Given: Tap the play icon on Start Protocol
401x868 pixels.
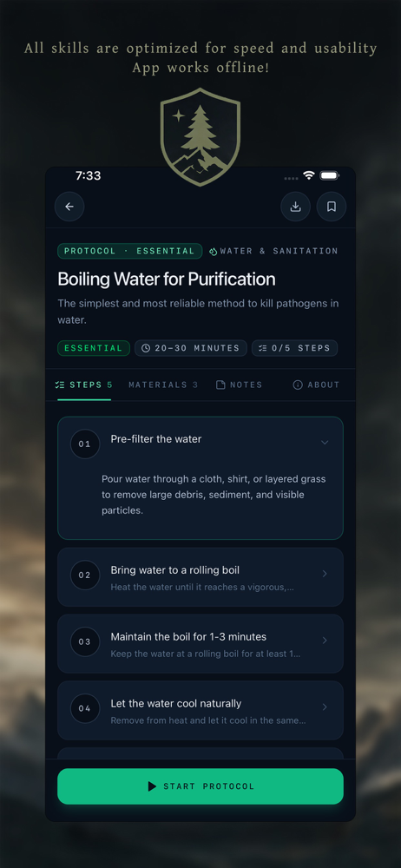Looking at the screenshot, I should pyautogui.click(x=152, y=786).
